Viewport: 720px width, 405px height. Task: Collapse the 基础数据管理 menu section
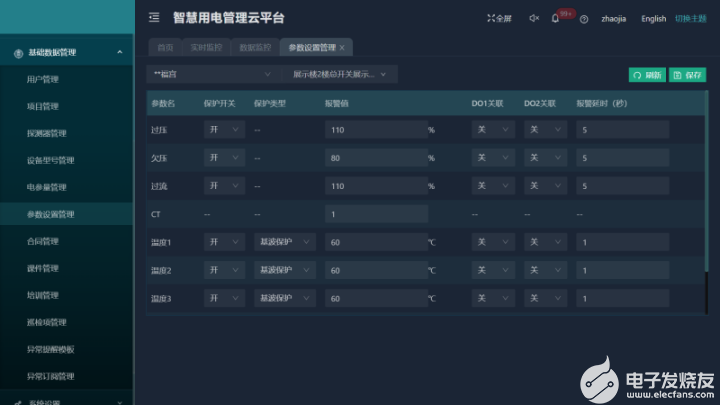(120, 52)
